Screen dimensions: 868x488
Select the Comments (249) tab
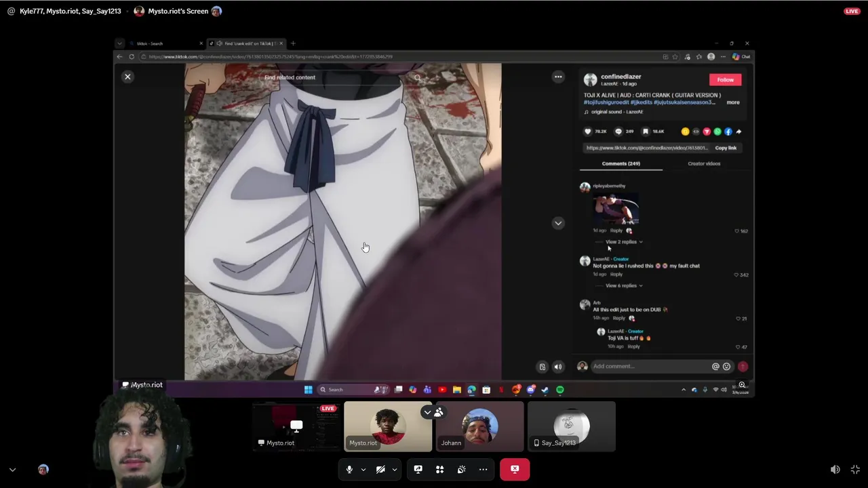(620, 163)
